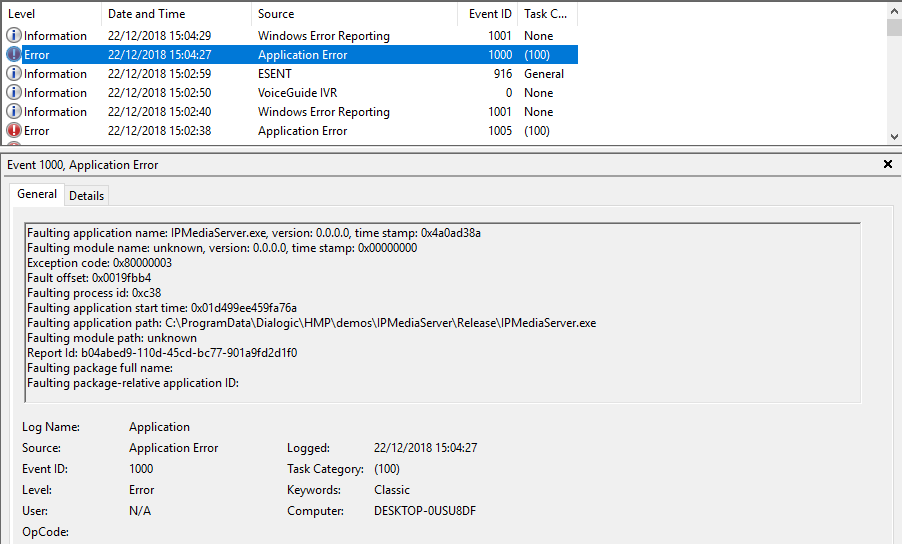The height and width of the screenshot is (544, 902).
Task: Click the computer name DESKTOP-0USU8DF
Action: point(423,511)
